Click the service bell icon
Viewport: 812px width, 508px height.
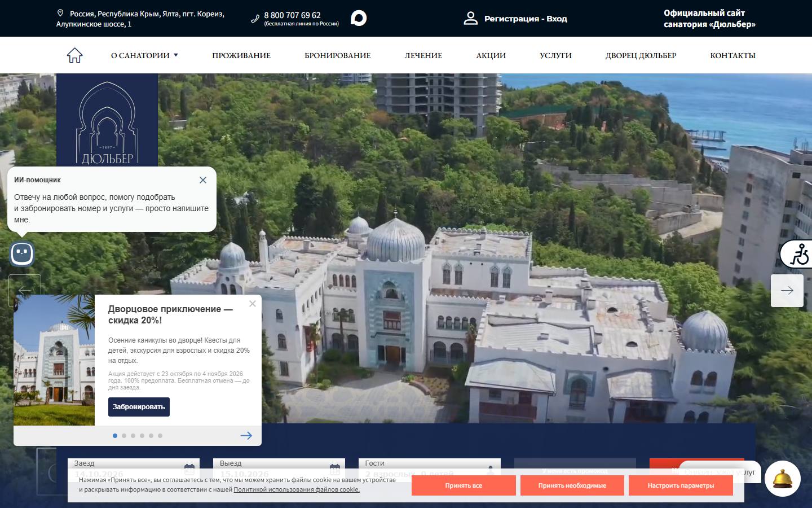click(x=783, y=479)
